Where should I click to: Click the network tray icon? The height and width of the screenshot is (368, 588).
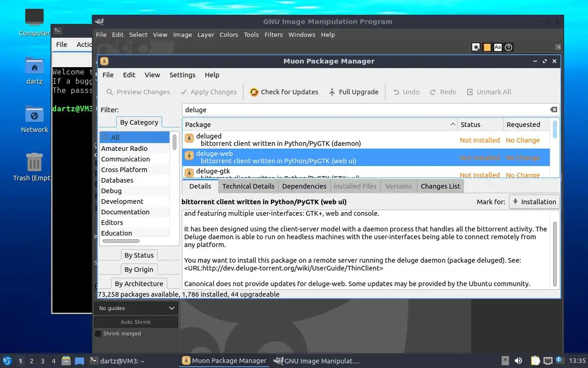(x=548, y=361)
